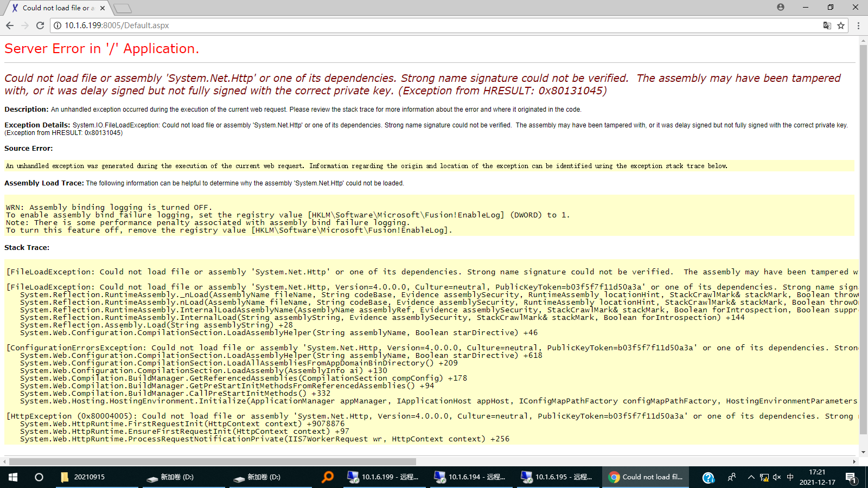This screenshot has width=868, height=488.
Task: Click the Google Translate icon in address bar
Action: pyautogui.click(x=827, y=25)
